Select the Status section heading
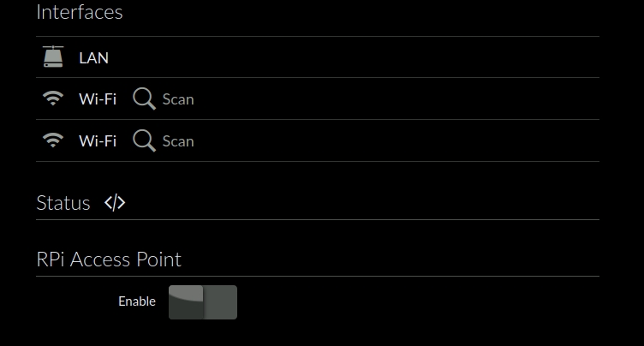The image size is (644, 346). pos(63,203)
